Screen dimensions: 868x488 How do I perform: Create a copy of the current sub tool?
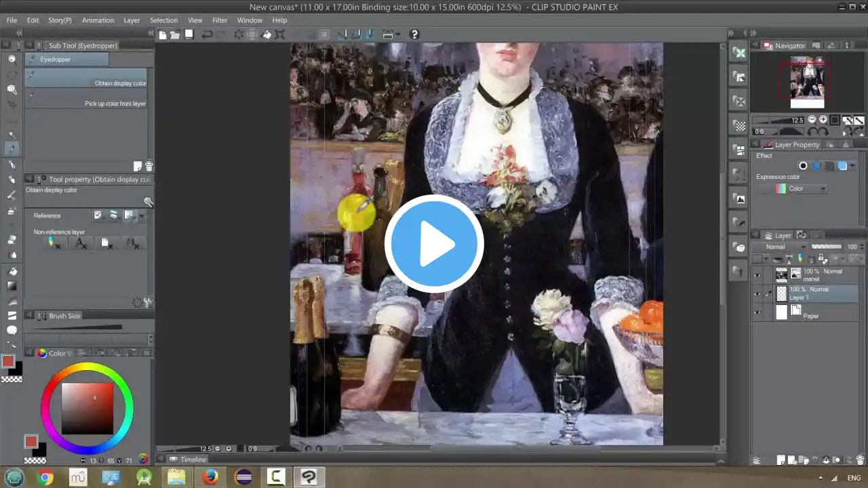(138, 166)
